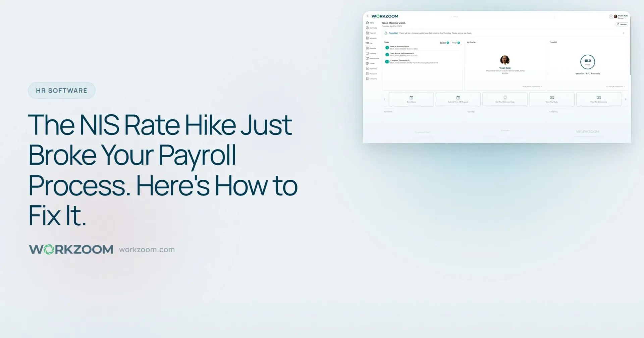Click the Workzoom logo in the dashboard header
Screen dimensions: 644x338
[x=385, y=16]
